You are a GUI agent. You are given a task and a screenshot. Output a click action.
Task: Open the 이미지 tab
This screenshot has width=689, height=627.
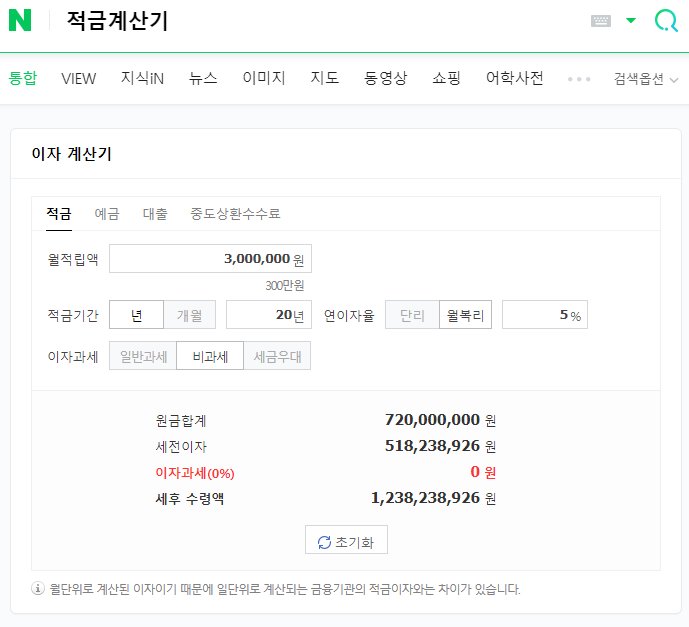[x=264, y=78]
